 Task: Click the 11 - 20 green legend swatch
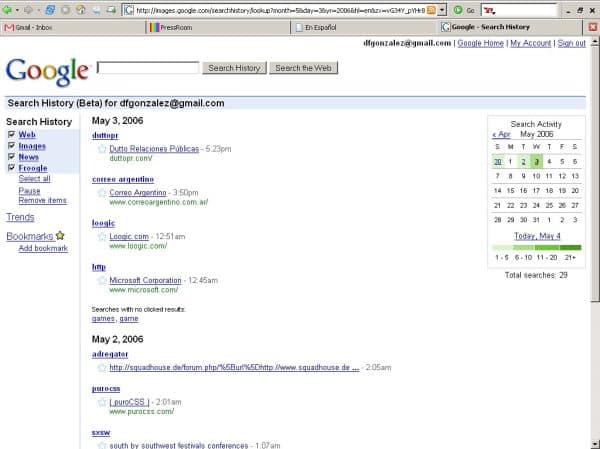pyautogui.click(x=547, y=248)
